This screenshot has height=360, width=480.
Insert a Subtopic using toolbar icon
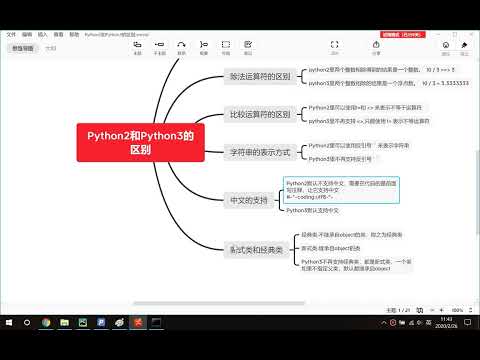tap(159, 45)
